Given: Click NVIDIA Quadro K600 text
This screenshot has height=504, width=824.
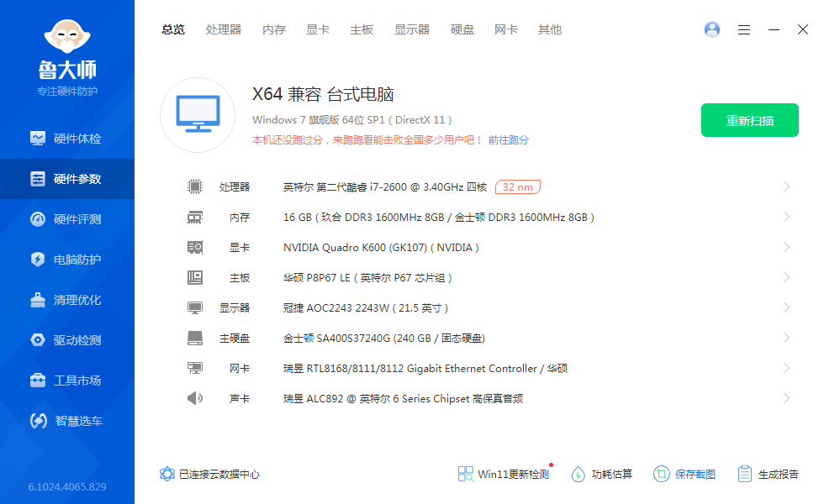Looking at the screenshot, I should [381, 247].
